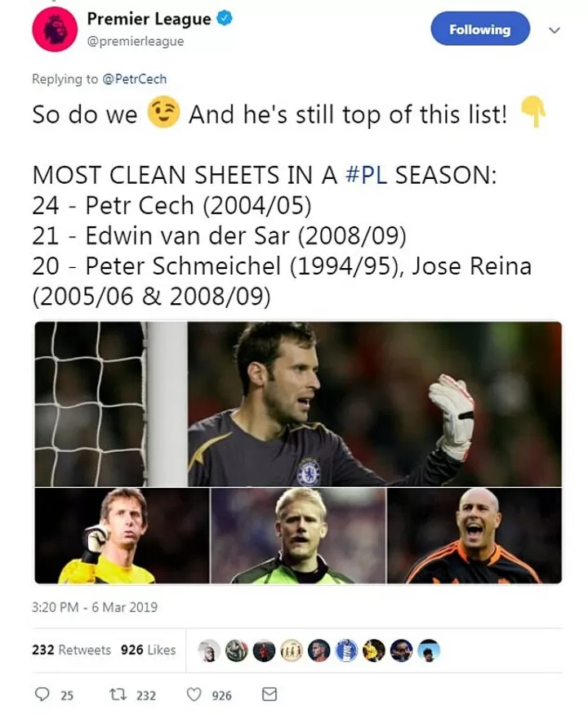Screen dimensions: 588x715
Task: Open the yellow-kit goalkeeper photo
Action: coord(122,536)
